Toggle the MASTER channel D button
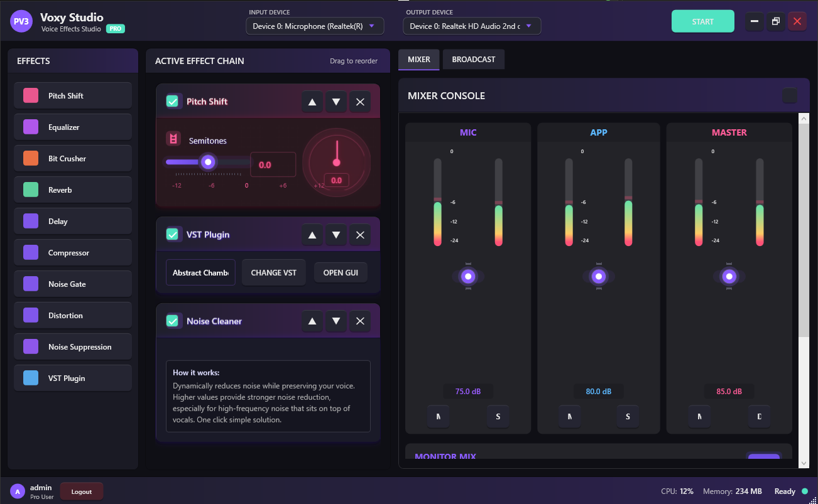Screen dimensions: 818x504 pyautogui.click(x=760, y=417)
